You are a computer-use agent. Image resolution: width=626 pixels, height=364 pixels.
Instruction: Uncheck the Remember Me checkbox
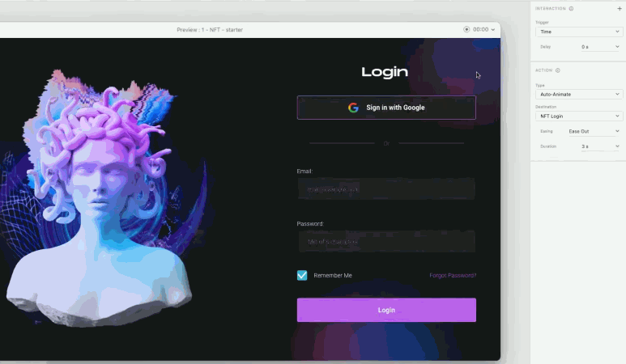click(x=302, y=276)
